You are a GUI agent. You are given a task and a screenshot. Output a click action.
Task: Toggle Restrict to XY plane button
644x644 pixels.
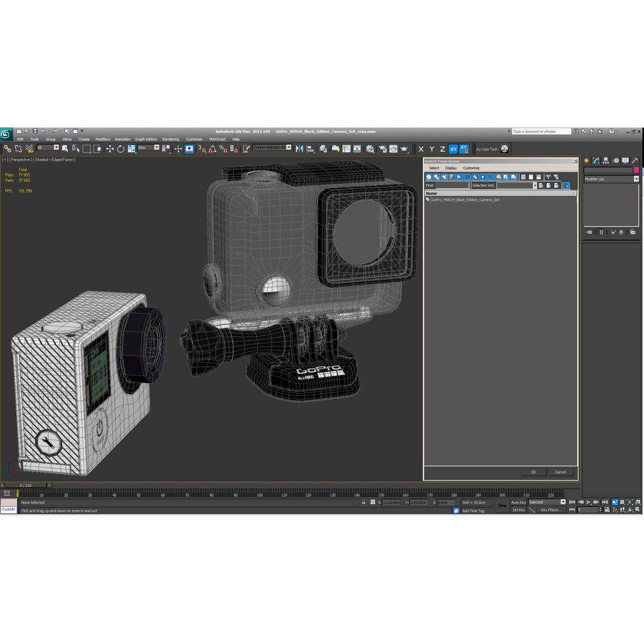(453, 149)
